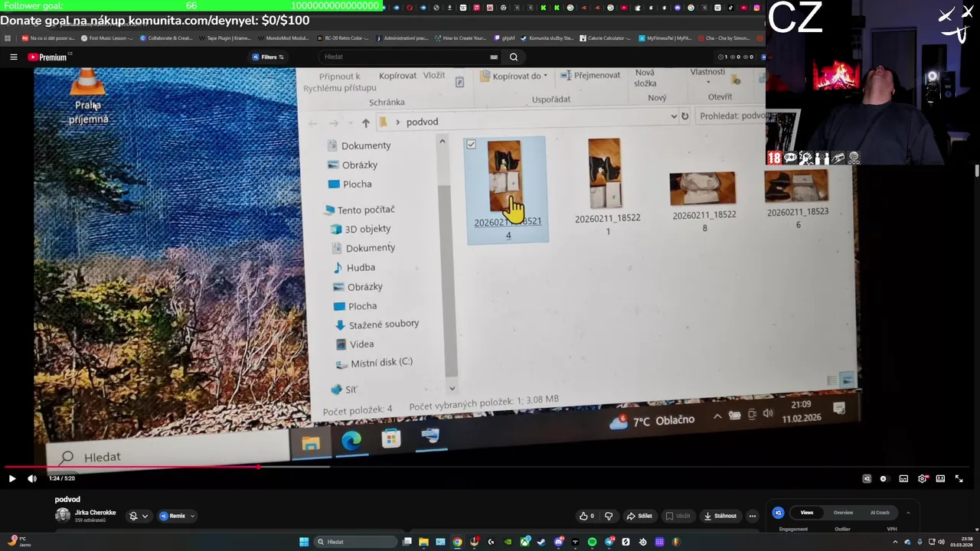This screenshot has height=551, width=980.
Task: Click the 359 odběratelů subscriber count
Action: (x=90, y=520)
